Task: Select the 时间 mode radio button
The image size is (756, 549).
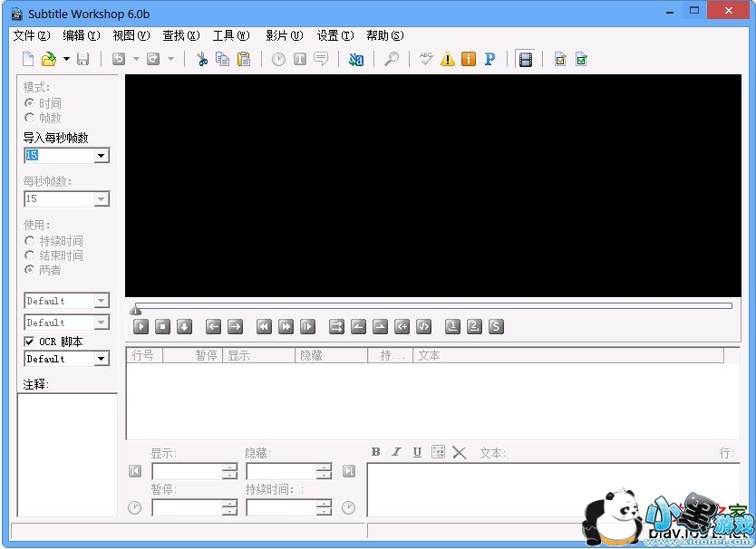Action: (31, 102)
